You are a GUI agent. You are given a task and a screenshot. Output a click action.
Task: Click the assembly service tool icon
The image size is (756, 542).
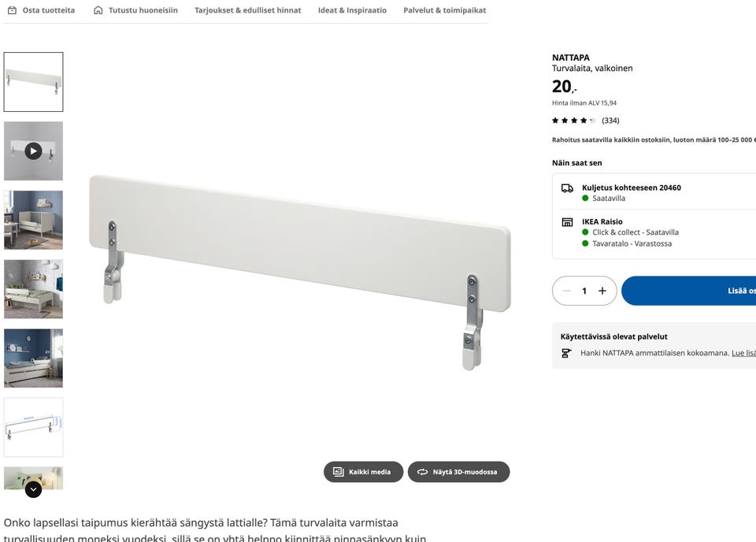566,353
